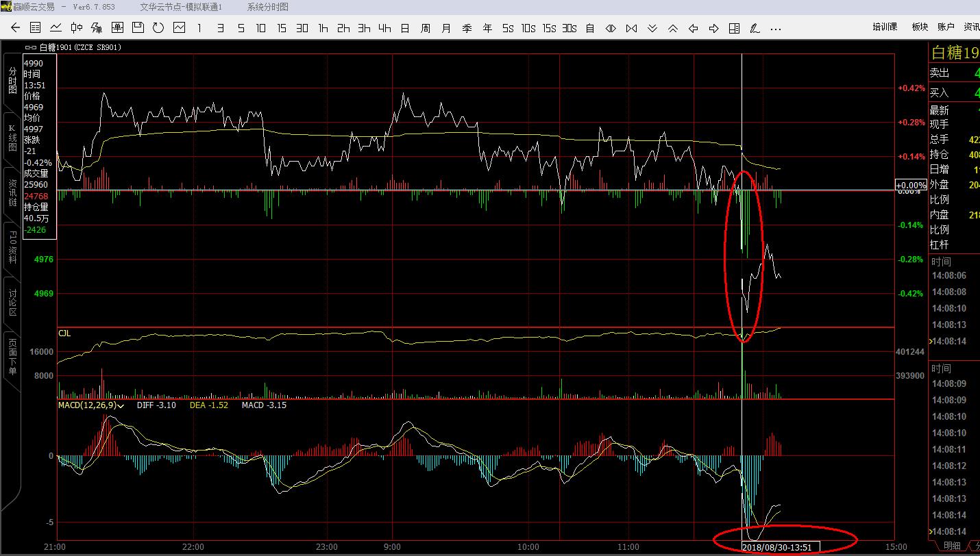This screenshot has height=556, width=980.
Task: Open the 培训课 link
Action: (885, 27)
